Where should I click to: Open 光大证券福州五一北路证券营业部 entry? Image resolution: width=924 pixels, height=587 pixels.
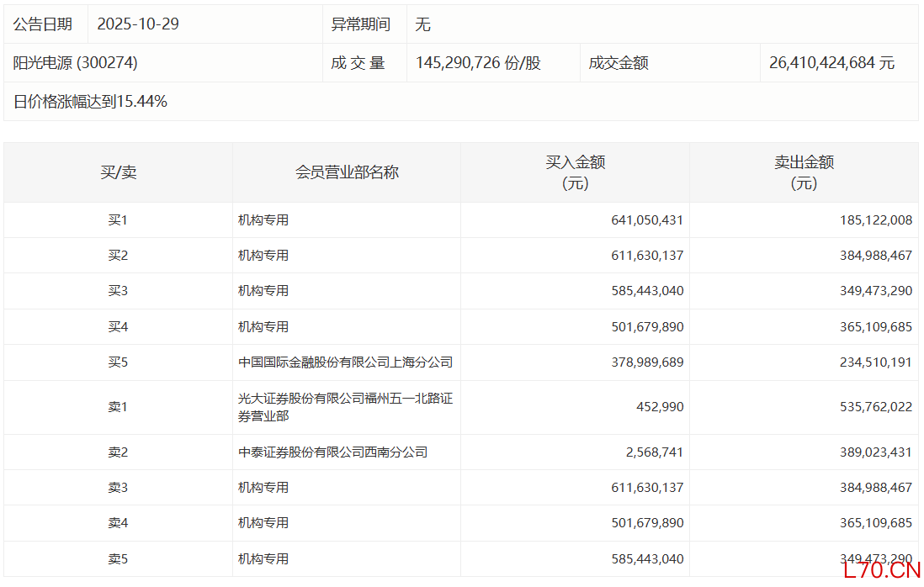345,407
